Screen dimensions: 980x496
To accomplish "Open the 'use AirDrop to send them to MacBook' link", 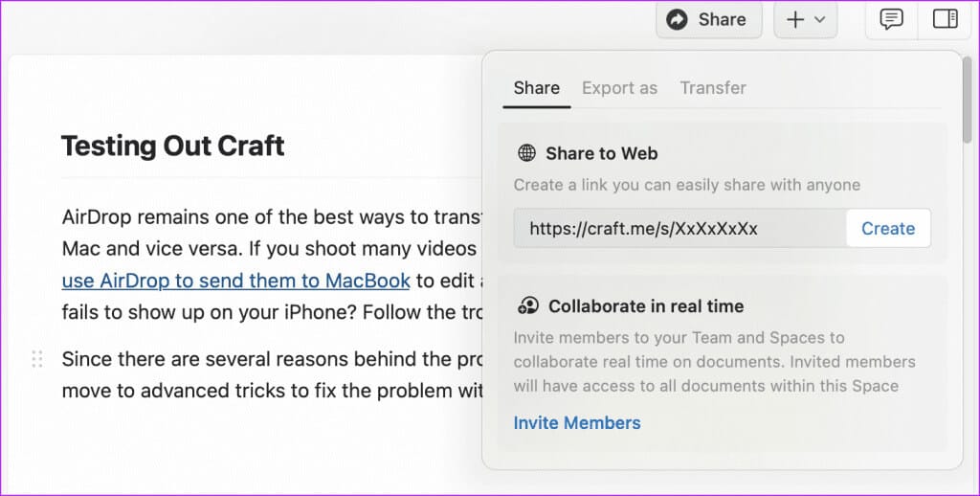I will [235, 281].
